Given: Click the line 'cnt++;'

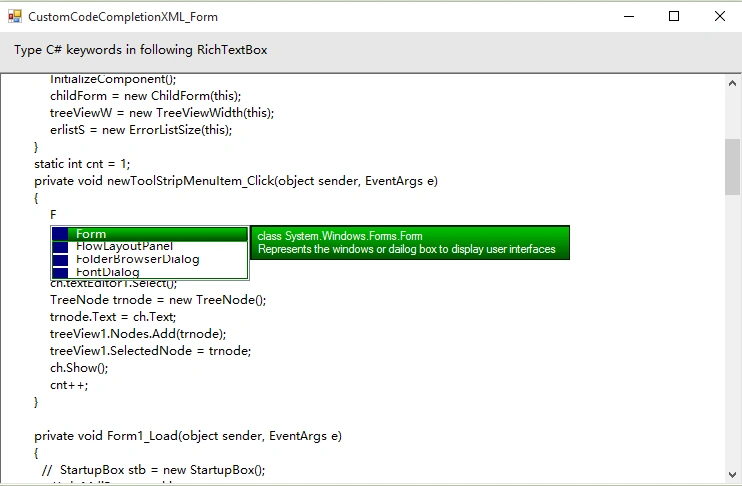Looking at the screenshot, I should click(69, 385).
